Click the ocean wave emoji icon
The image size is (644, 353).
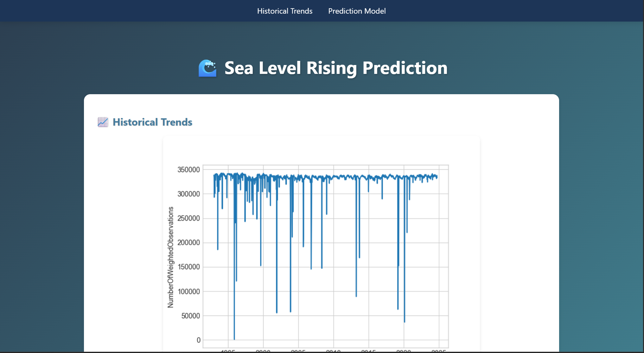point(207,68)
